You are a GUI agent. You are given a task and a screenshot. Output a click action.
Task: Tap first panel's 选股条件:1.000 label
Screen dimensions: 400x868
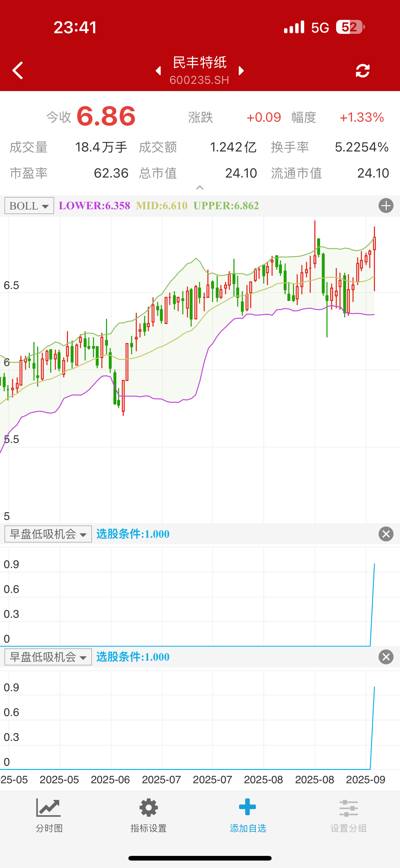[x=133, y=534]
